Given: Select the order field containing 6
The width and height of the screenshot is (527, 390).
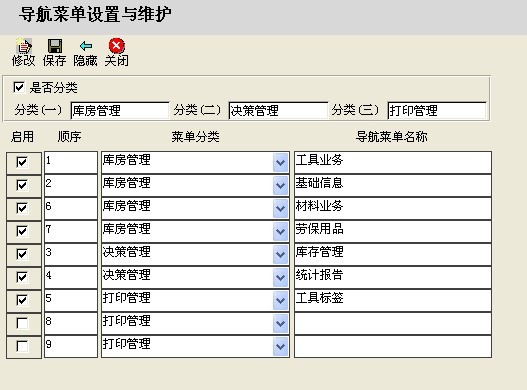Looking at the screenshot, I should tap(71, 208).
